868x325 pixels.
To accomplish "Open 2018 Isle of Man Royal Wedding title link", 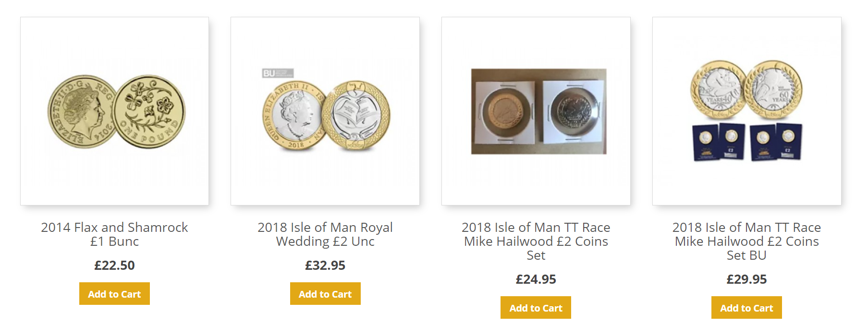I will click(325, 234).
